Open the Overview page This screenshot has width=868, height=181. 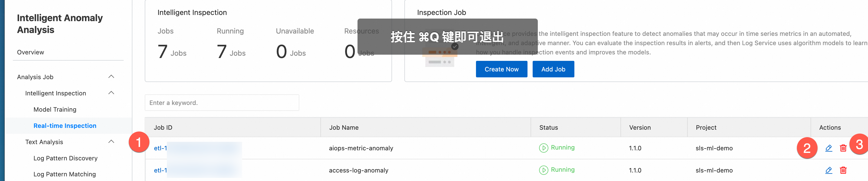pos(31,52)
